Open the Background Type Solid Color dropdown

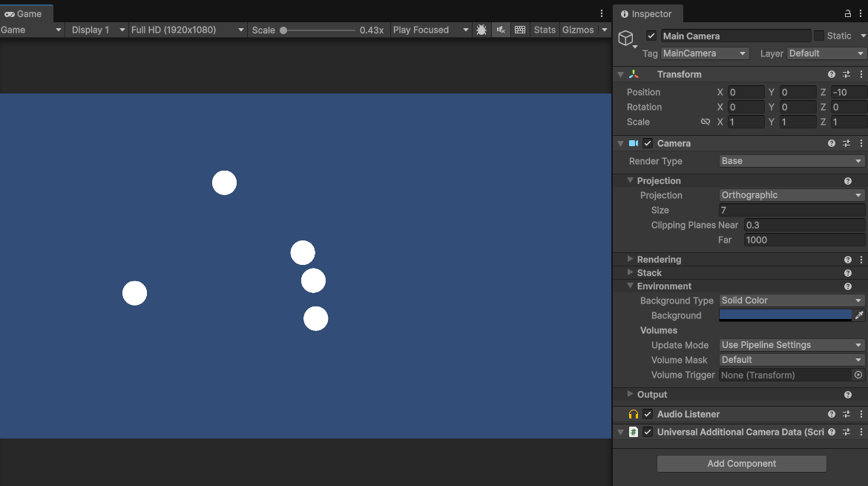tap(792, 301)
